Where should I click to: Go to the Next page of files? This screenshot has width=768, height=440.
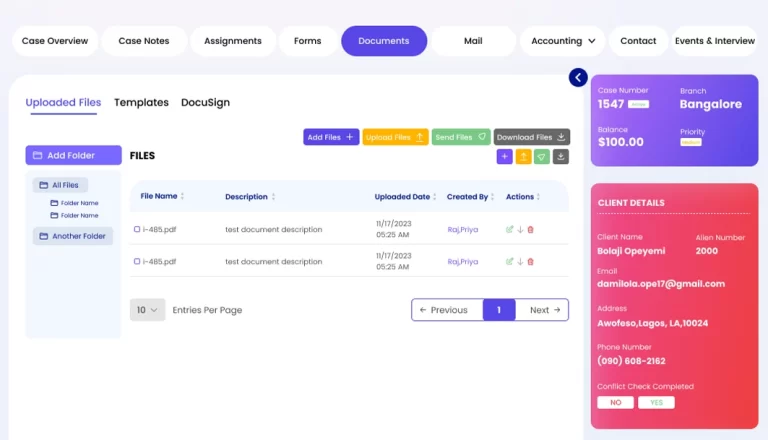(542, 310)
